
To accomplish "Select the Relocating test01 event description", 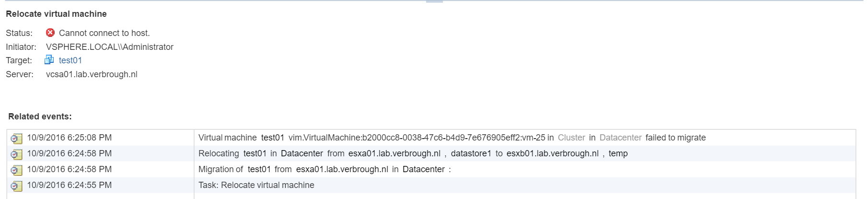I will click(413, 153).
